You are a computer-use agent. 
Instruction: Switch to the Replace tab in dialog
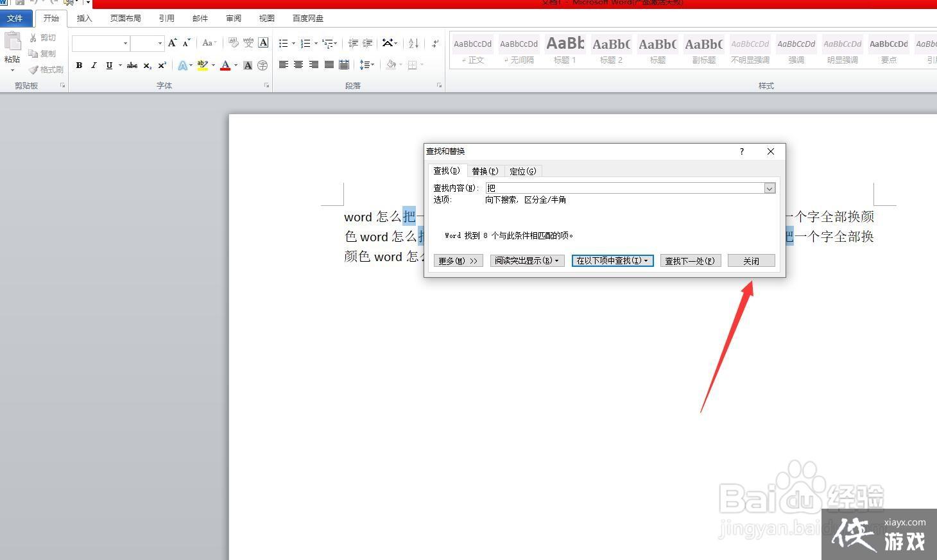[485, 171]
